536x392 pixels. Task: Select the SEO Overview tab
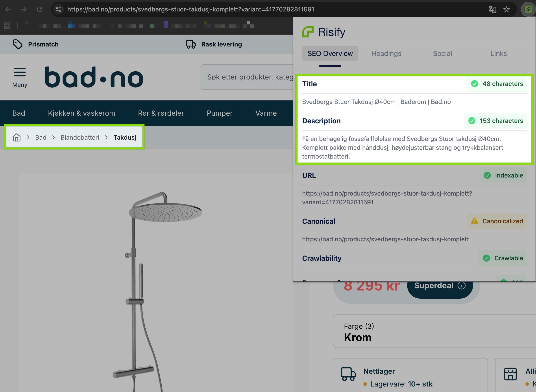pyautogui.click(x=330, y=53)
